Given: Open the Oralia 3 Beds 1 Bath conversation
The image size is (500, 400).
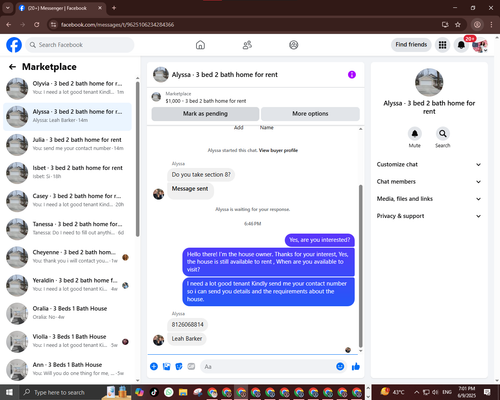Looking at the screenshot, I should [x=67, y=313].
